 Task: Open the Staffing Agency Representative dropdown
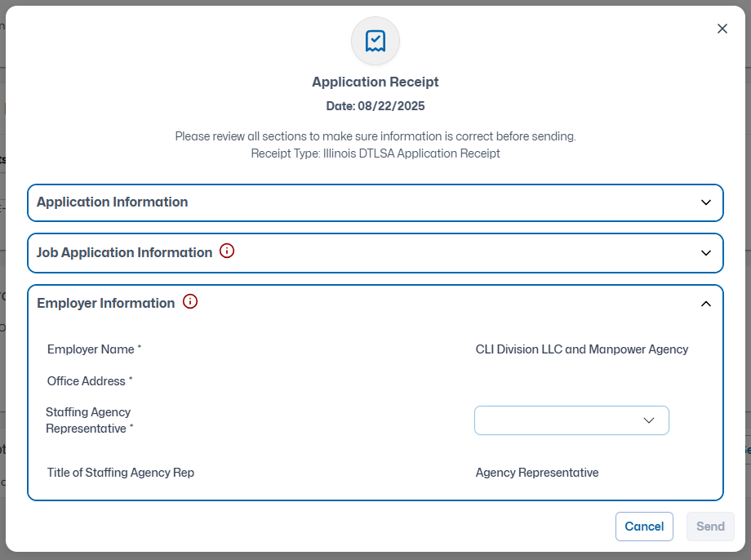[571, 420]
